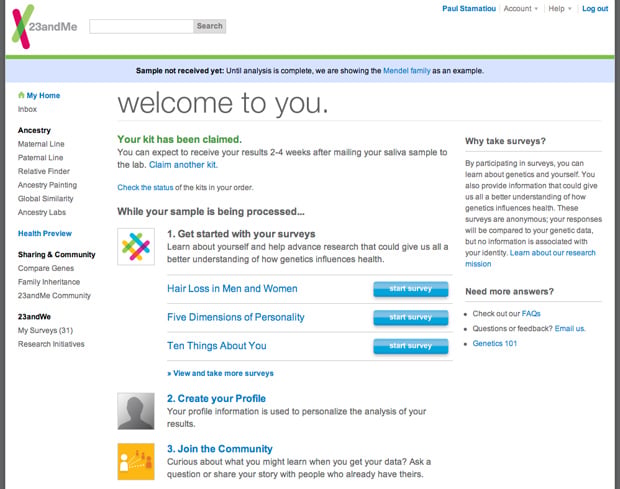Open Maternal Line in sidebar

[41, 144]
